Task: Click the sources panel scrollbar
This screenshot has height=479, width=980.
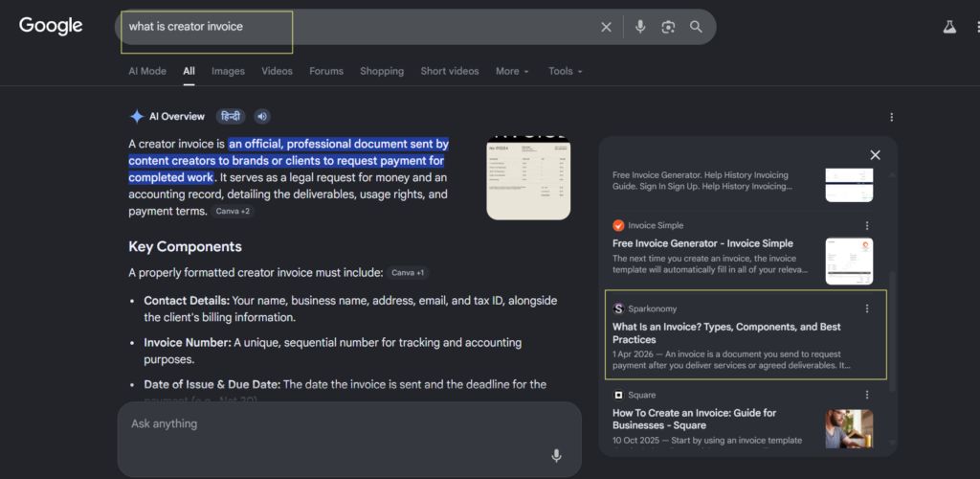Action: point(893,331)
